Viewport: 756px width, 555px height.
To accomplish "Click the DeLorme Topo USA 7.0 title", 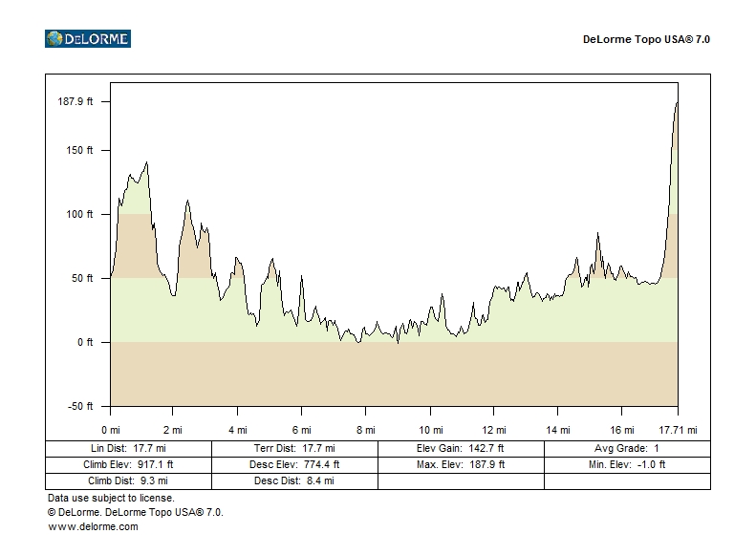I will coord(646,40).
